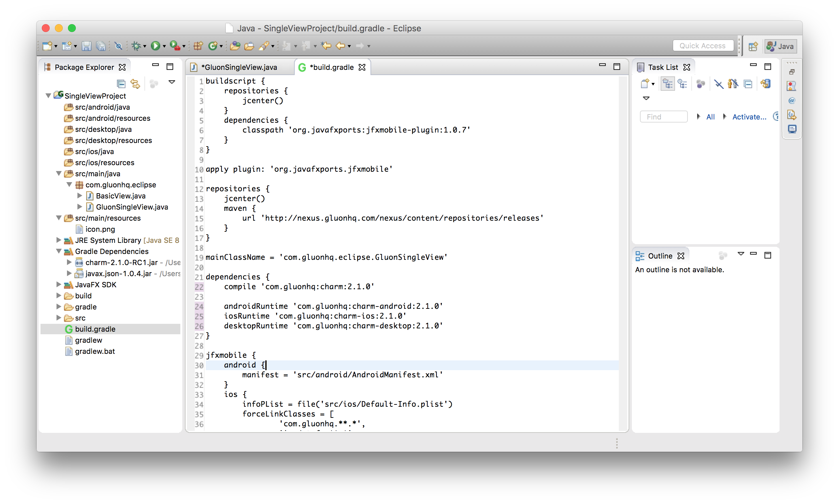Expand the JRE System Library node
This screenshot has width=839, height=504.
pos(58,240)
